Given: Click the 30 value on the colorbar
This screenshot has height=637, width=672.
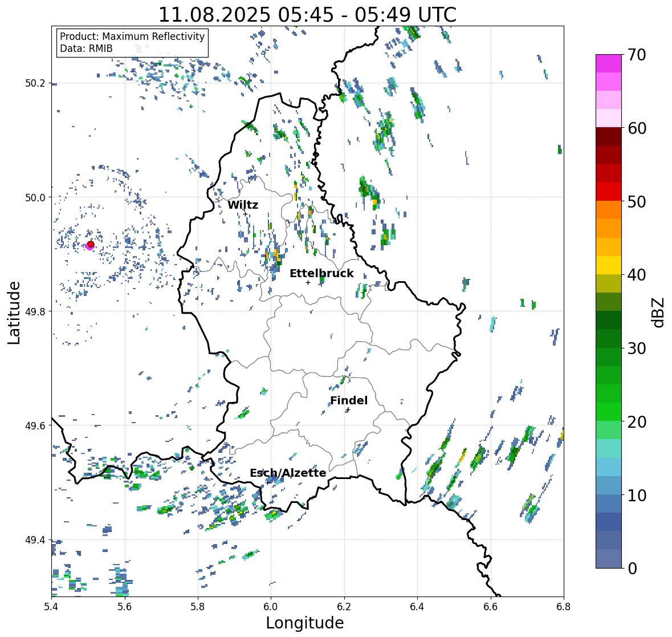Looking at the screenshot, I should (637, 348).
